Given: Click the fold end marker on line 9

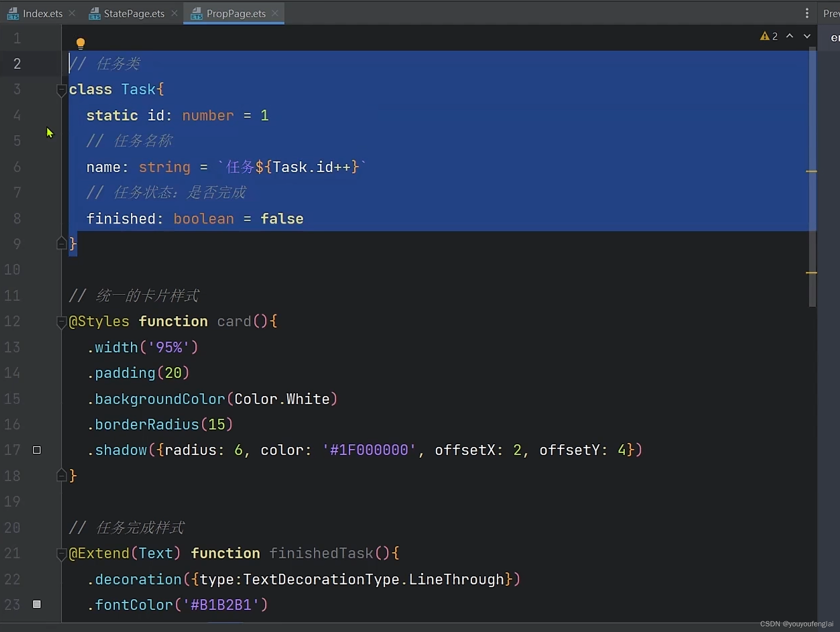Looking at the screenshot, I should pos(61,243).
